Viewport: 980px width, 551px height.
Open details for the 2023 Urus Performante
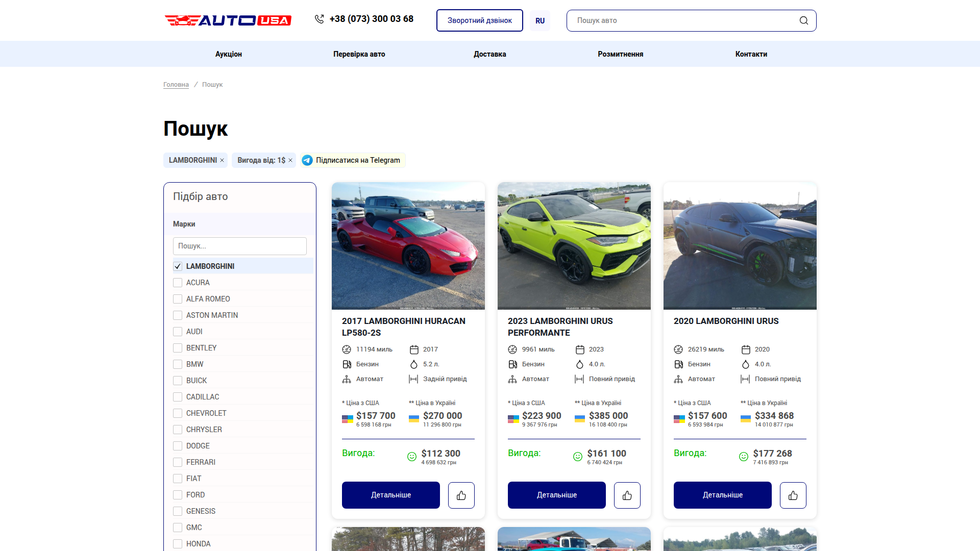tap(557, 495)
